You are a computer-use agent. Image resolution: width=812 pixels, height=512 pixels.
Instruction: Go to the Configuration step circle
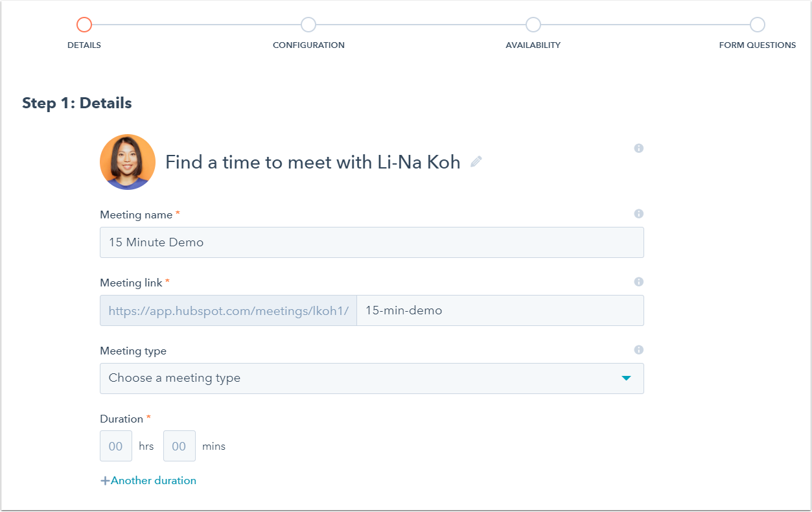point(308,25)
